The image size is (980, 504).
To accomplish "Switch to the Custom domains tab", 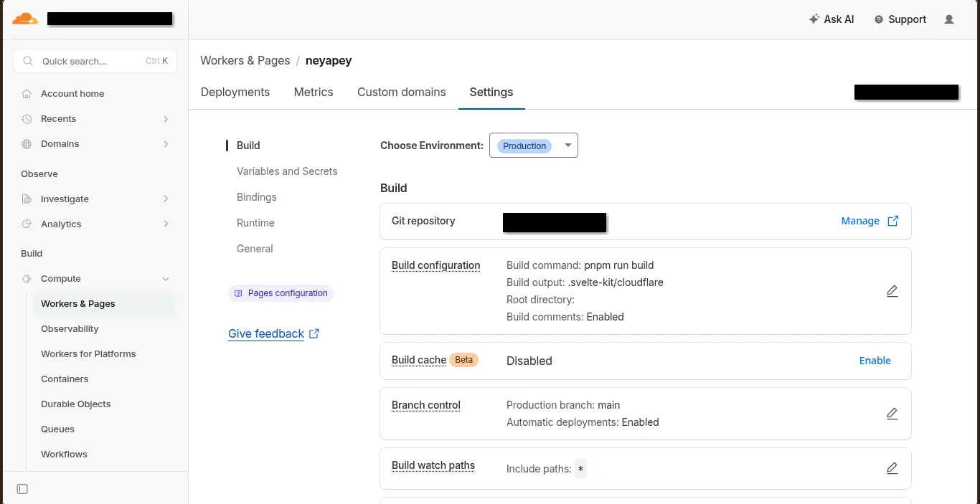I will pyautogui.click(x=402, y=92).
